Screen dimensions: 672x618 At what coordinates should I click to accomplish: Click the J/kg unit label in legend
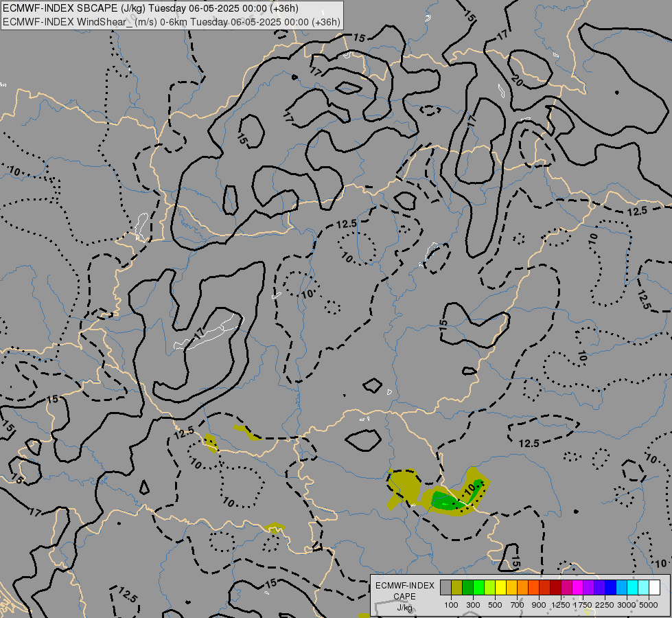[x=404, y=608]
